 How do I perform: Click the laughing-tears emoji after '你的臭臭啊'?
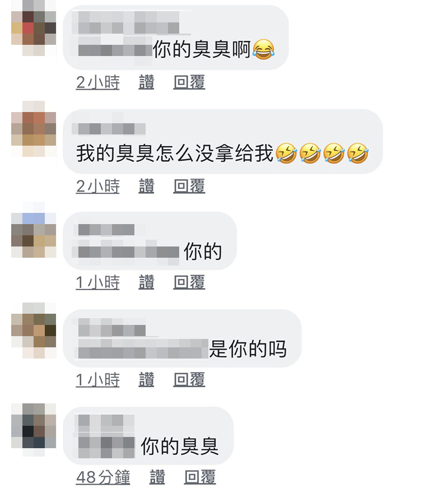tap(263, 50)
